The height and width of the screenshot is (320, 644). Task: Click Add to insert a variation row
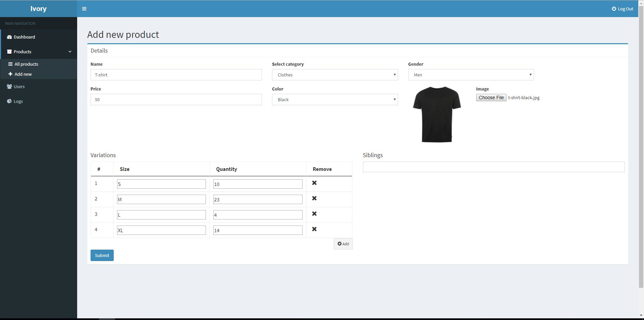pyautogui.click(x=343, y=244)
